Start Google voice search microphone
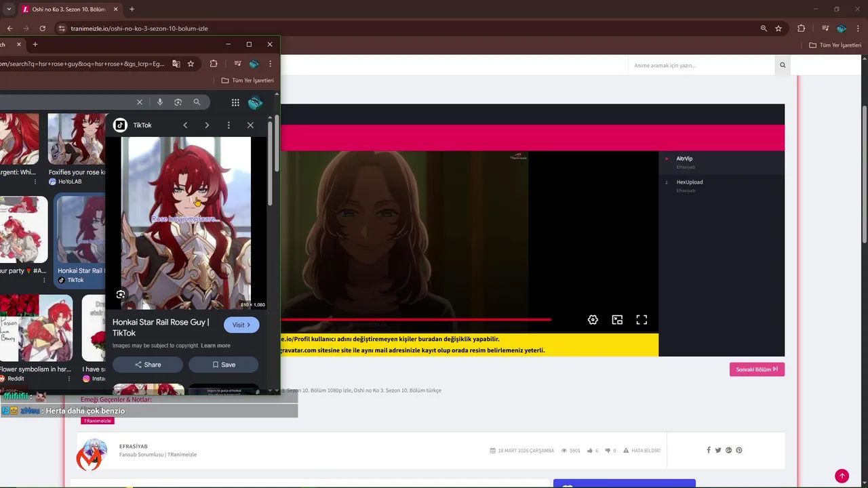Viewport: 868px width, 488px height. [x=160, y=102]
